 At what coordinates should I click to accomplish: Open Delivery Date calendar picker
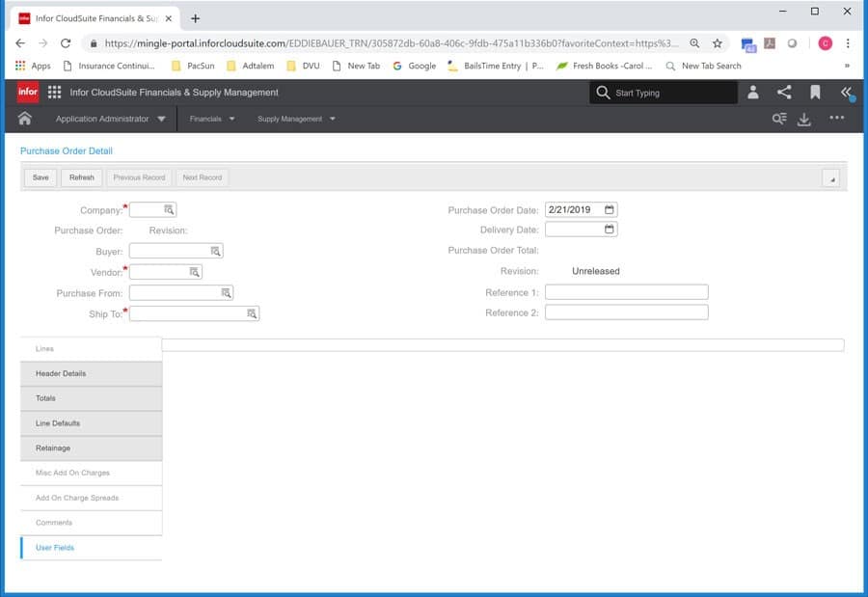[609, 229]
